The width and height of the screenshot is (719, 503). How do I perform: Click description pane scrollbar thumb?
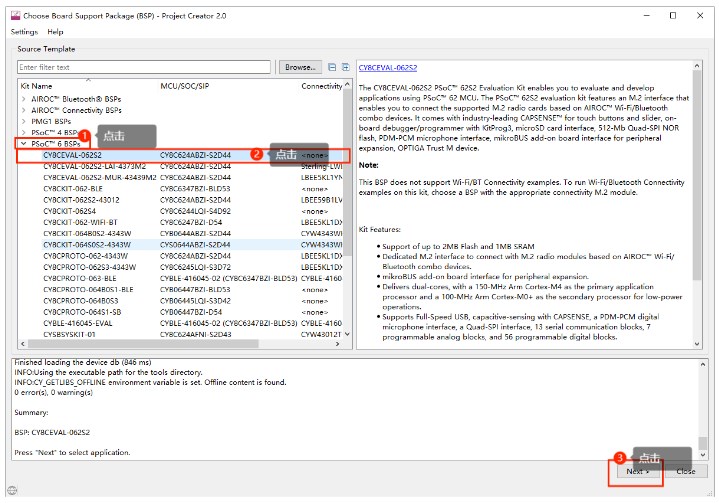[x=697, y=175]
